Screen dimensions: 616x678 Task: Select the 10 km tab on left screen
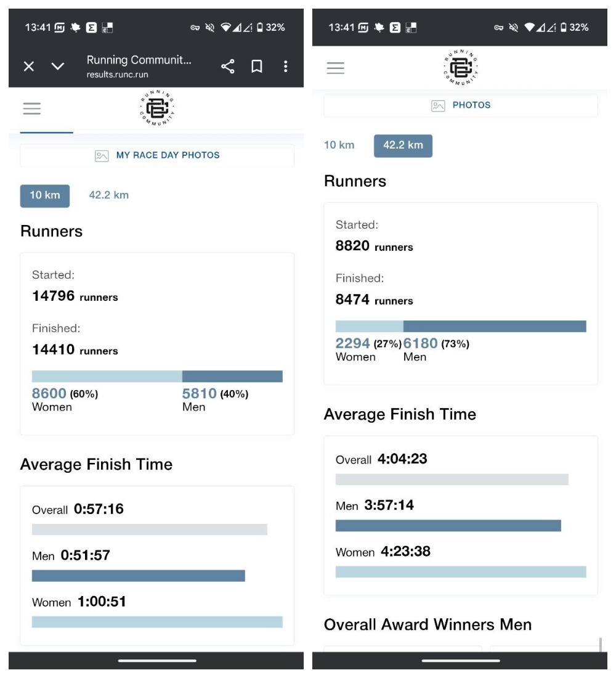[45, 195]
